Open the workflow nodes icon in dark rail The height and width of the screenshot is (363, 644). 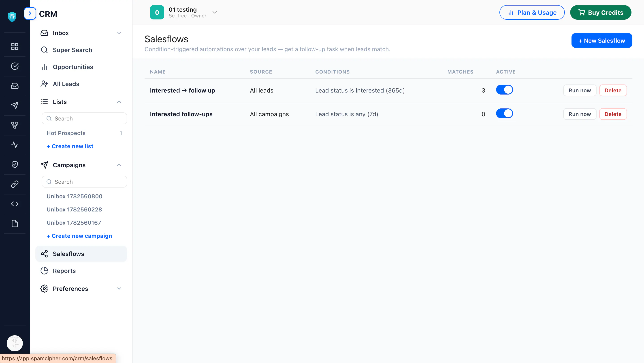point(15,125)
